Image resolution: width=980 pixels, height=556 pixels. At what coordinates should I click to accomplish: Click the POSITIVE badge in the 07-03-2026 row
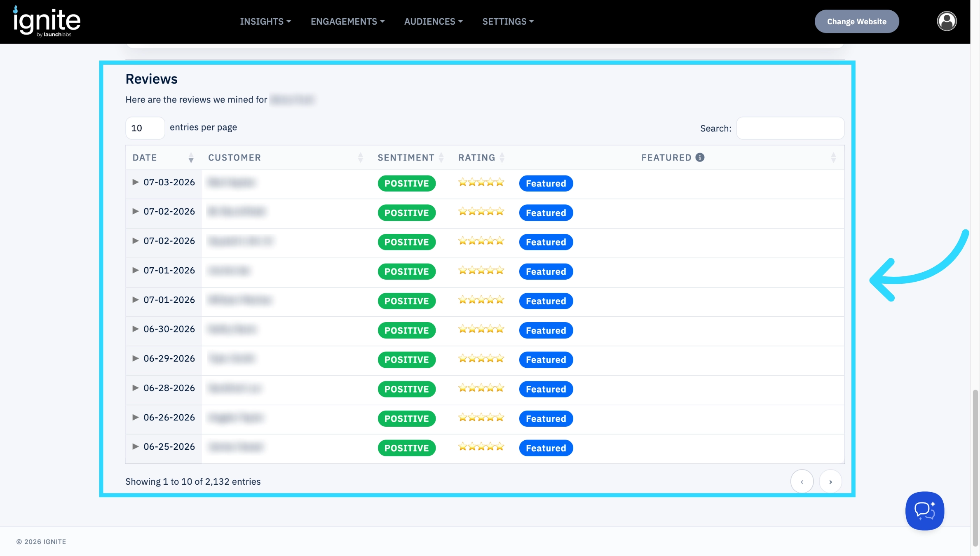[406, 183]
